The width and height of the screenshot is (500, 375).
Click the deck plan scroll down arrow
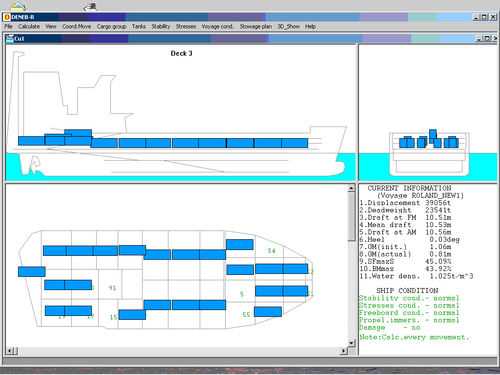pos(351,343)
